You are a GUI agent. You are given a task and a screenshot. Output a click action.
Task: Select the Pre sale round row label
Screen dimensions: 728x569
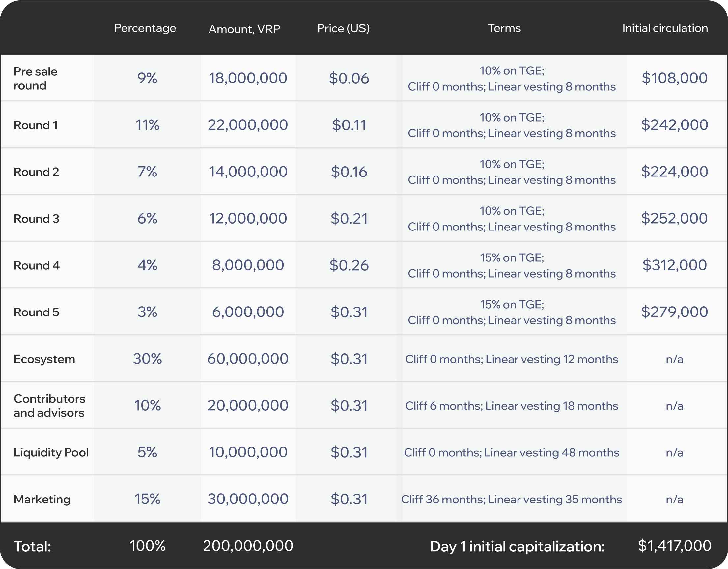click(35, 79)
